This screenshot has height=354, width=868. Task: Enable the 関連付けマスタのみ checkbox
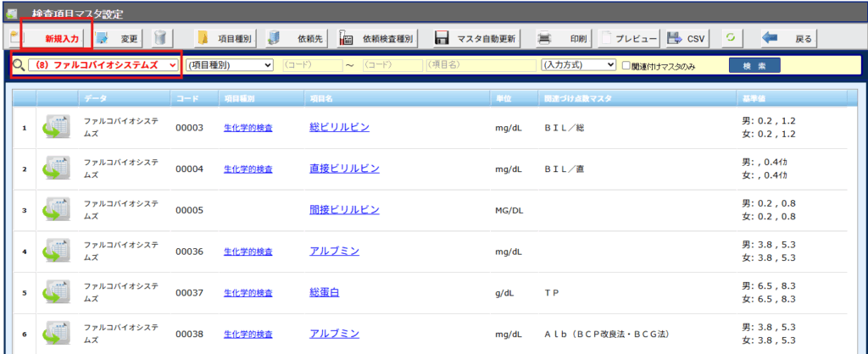pyautogui.click(x=626, y=65)
